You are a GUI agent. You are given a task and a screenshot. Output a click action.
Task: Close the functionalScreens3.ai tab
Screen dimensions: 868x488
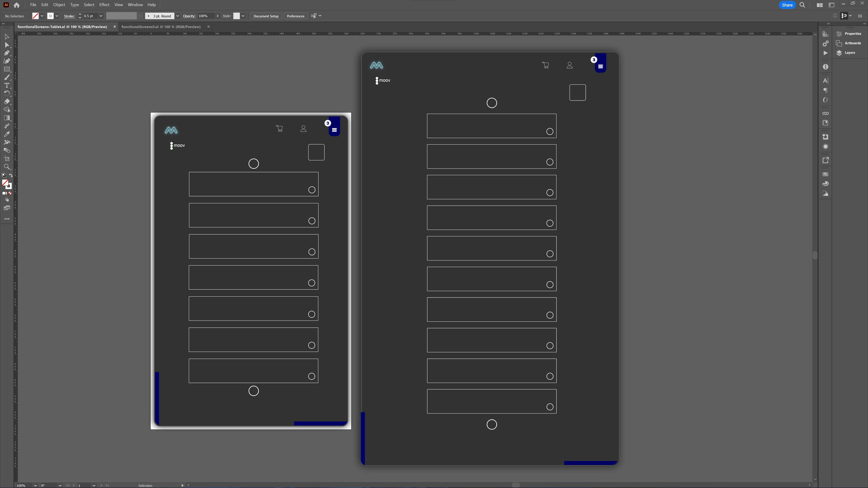click(208, 27)
